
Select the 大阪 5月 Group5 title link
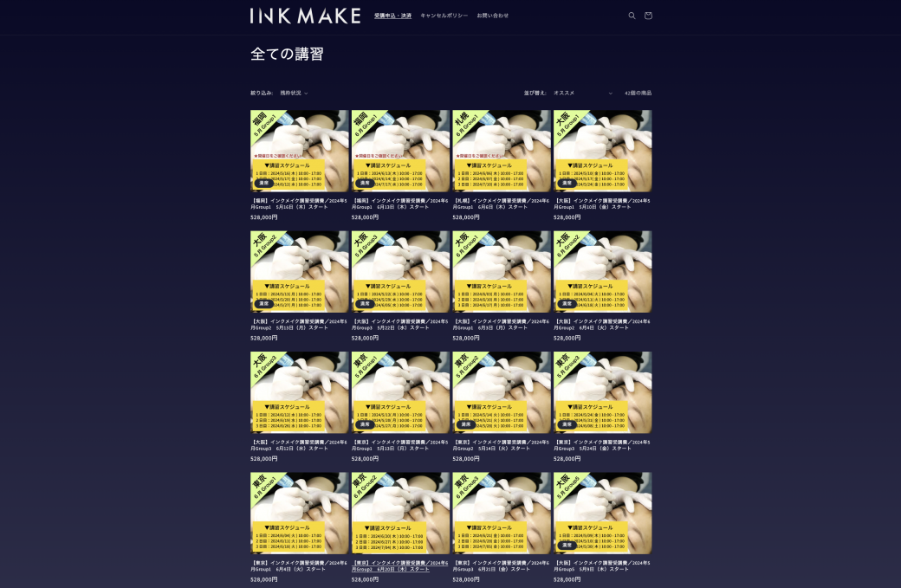coord(602,566)
